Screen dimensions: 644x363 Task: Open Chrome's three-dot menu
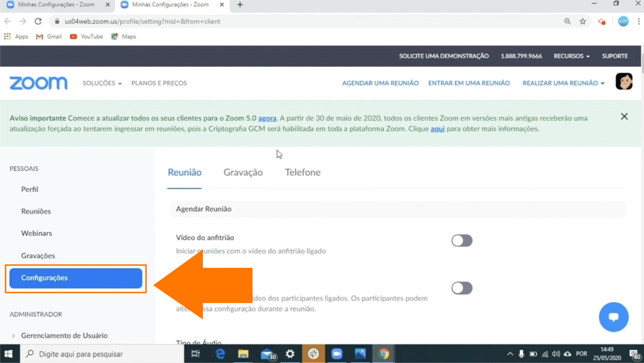coord(639,21)
